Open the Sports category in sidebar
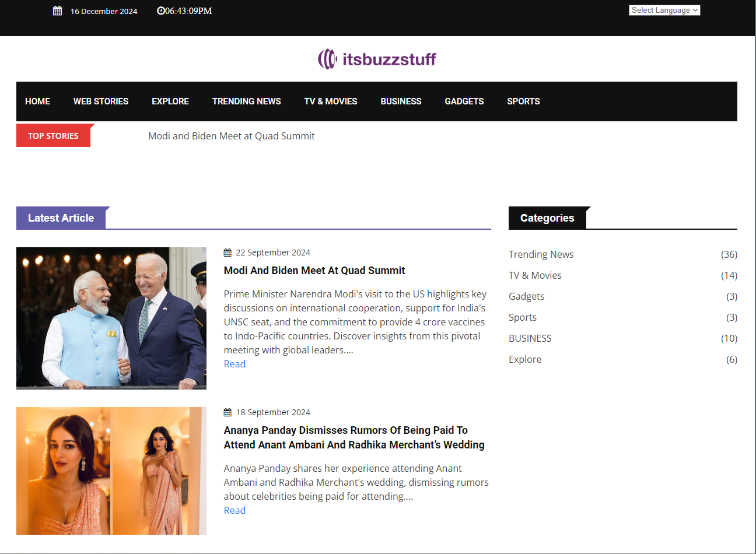 coord(522,317)
